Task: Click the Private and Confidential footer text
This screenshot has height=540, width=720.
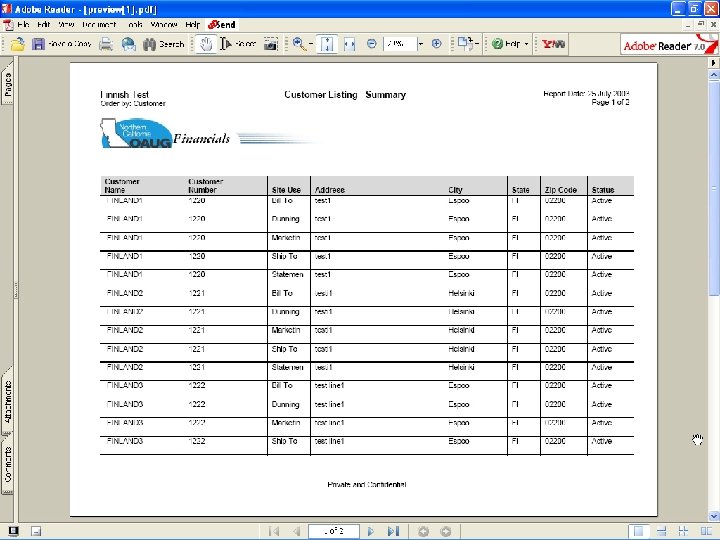Action: pos(367,484)
